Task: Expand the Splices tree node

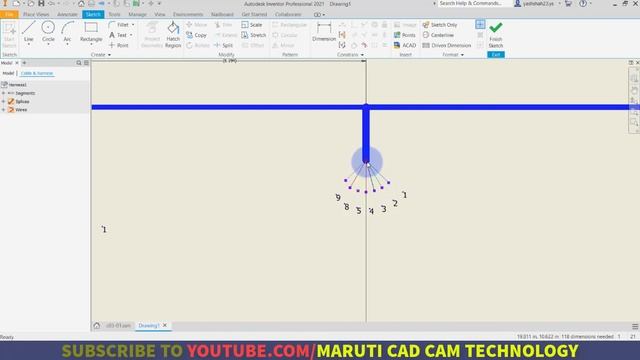Action: point(4,101)
